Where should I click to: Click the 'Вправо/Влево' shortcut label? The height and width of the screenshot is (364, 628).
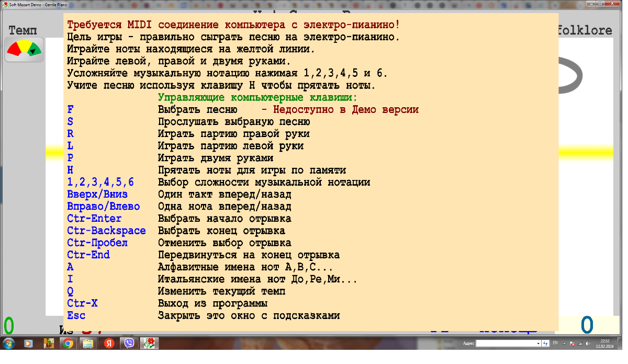click(x=104, y=207)
